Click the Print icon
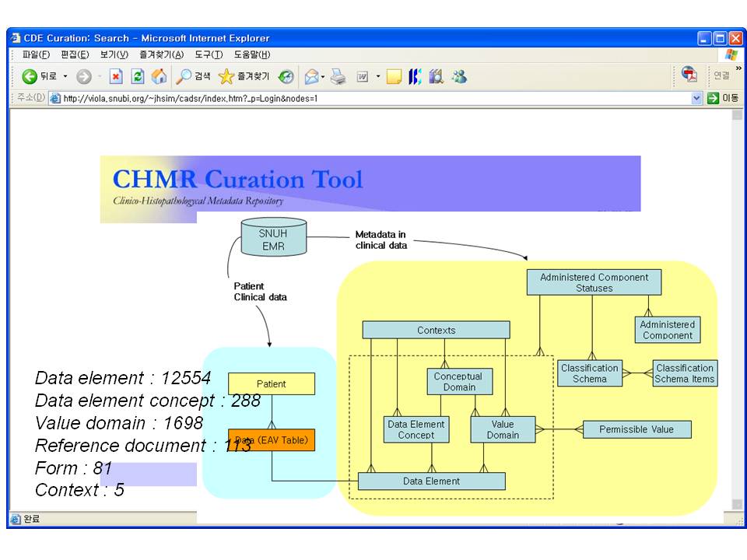This screenshot has height=560, width=747. point(338,76)
